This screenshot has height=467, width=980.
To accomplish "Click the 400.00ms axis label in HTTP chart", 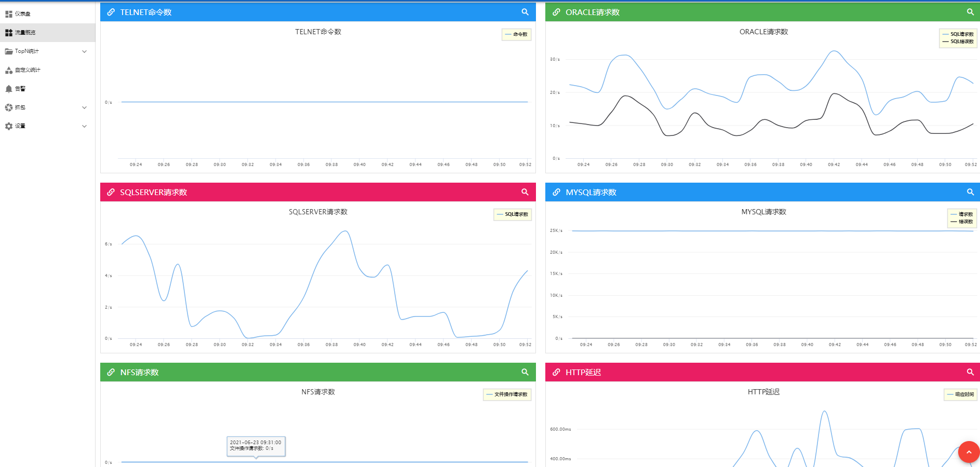I will click(x=561, y=459).
